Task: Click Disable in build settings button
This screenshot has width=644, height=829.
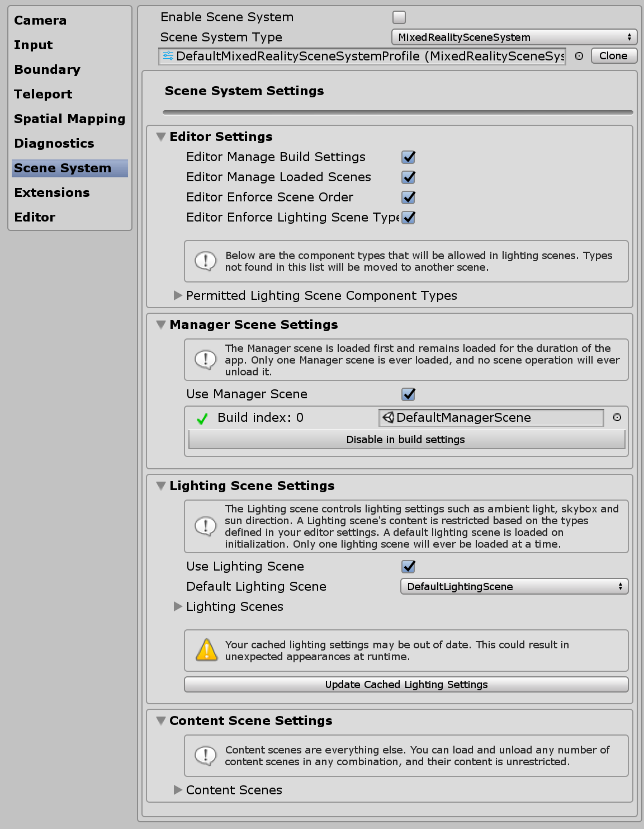Action: (406, 440)
